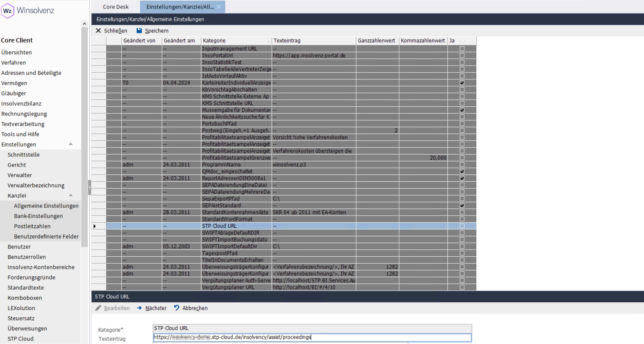Click the Speichern floppy disk icon
644x344 pixels.
click(139, 31)
